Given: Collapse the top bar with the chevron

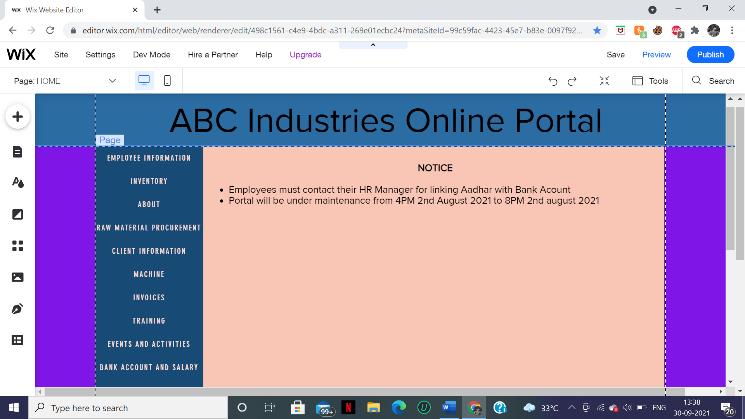Looking at the screenshot, I should tap(373, 45).
